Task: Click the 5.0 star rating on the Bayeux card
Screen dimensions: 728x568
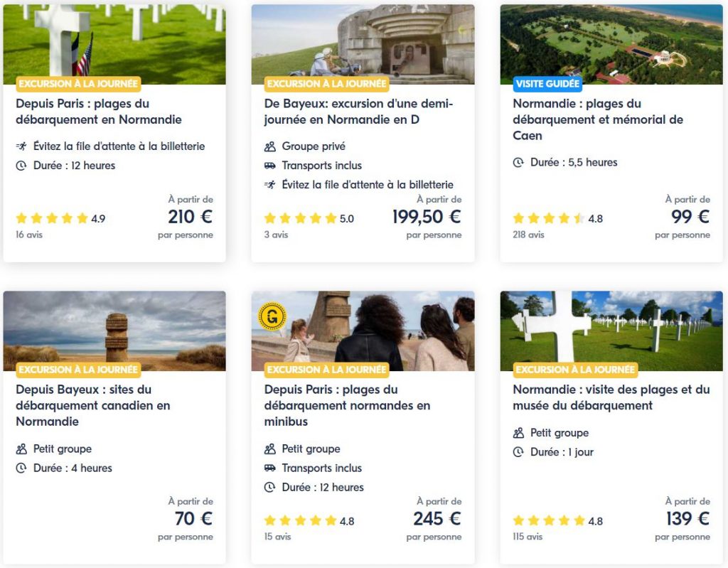Action: pos(309,218)
